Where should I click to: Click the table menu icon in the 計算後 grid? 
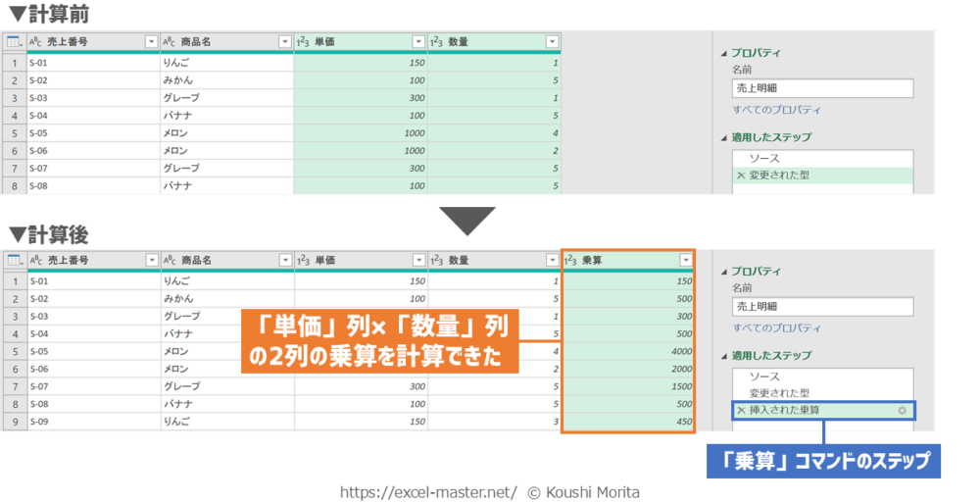pos(14,260)
